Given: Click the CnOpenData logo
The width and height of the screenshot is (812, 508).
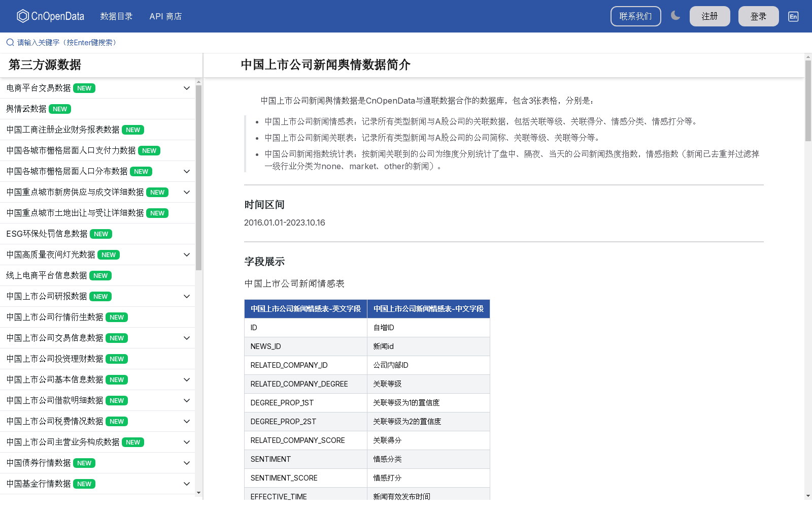Looking at the screenshot, I should [50, 16].
